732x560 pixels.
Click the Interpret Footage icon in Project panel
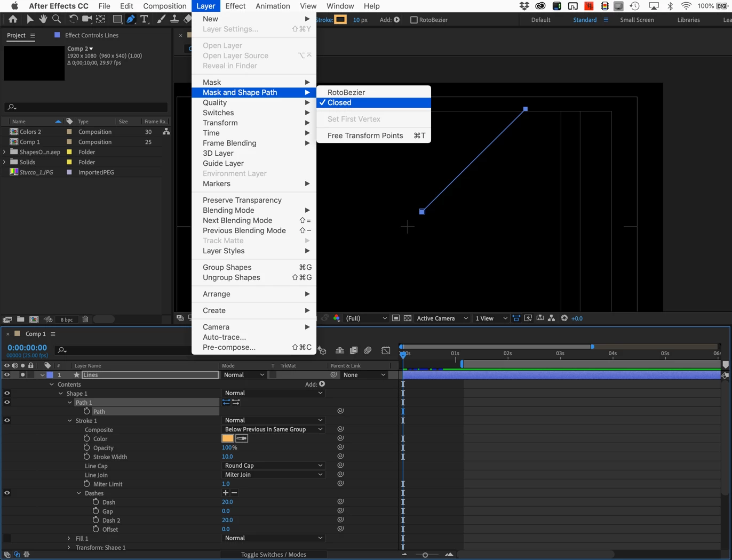[7, 319]
